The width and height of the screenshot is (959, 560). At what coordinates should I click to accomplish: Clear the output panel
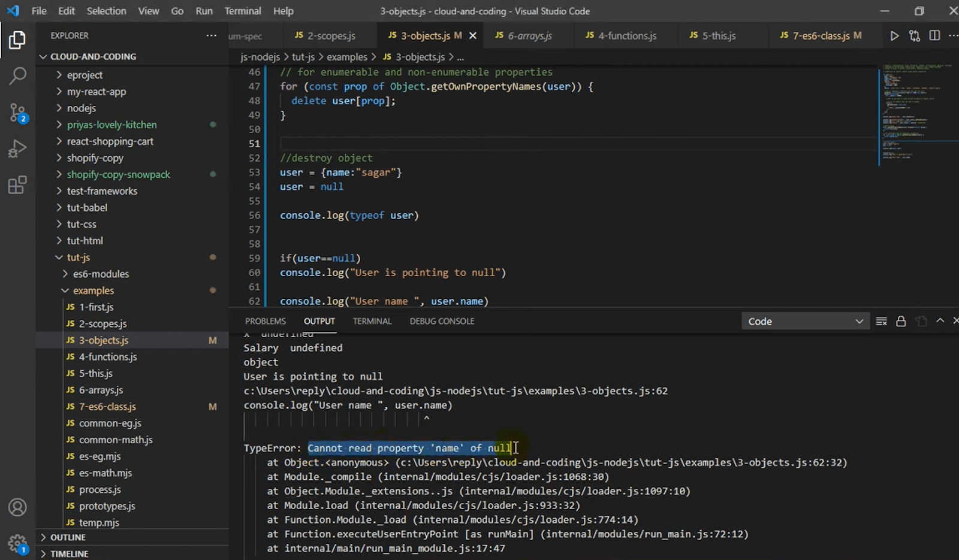[x=881, y=322]
